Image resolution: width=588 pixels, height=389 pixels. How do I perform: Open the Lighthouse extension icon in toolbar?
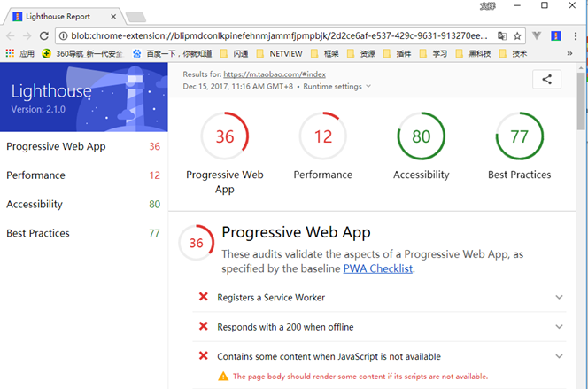(x=556, y=36)
